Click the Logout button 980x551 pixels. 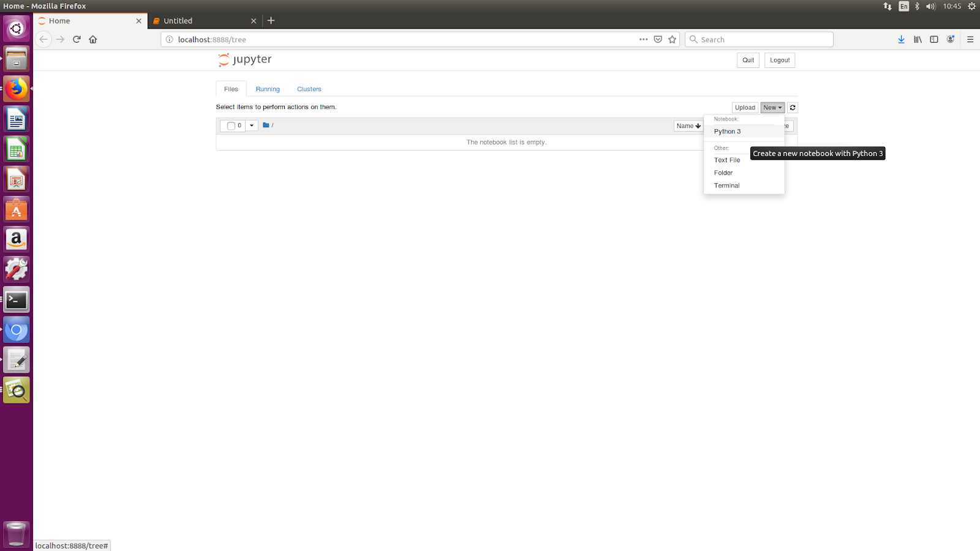point(779,60)
